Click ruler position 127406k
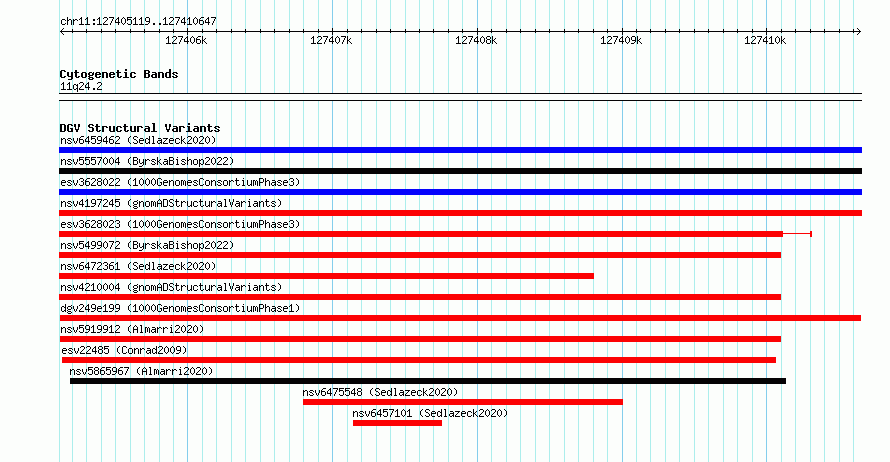This screenshot has width=890, height=462. click(186, 40)
